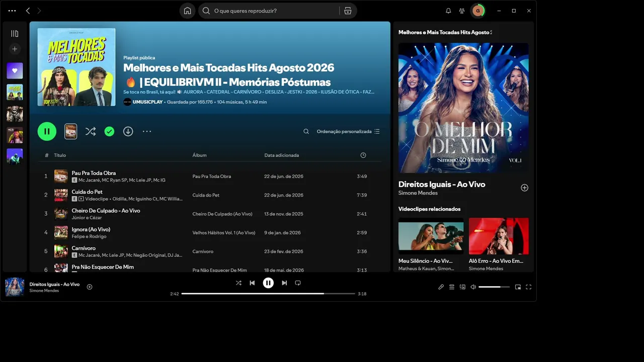Sort by the Álbum column header
Image resolution: width=644 pixels, height=362 pixels.
point(199,155)
